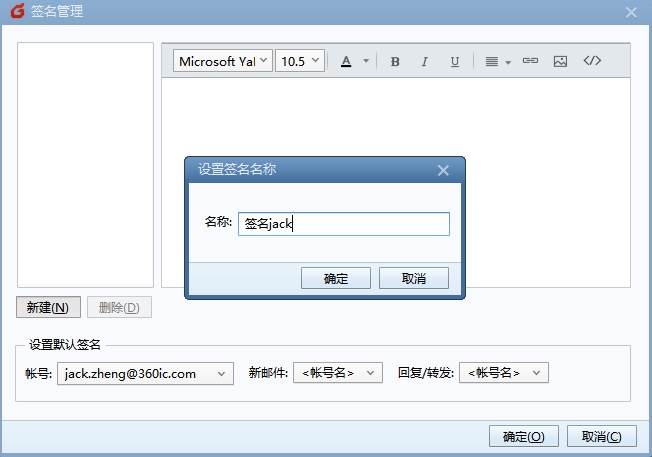The width and height of the screenshot is (652, 457).
Task: Click the insert image icon
Action: point(560,61)
